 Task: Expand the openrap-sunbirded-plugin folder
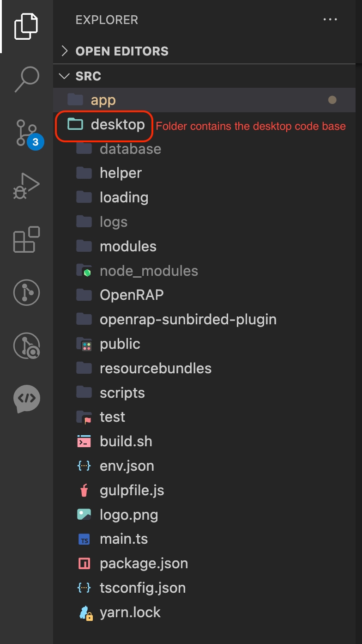(188, 319)
